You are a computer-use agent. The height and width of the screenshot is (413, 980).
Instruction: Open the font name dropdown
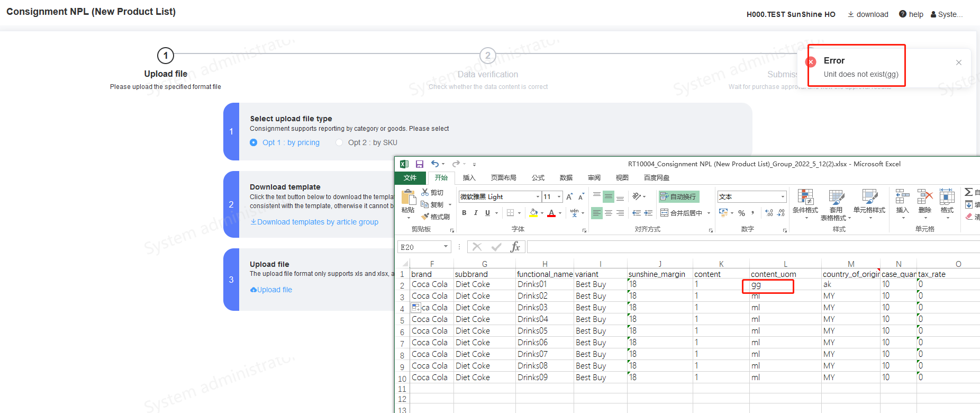(x=538, y=197)
